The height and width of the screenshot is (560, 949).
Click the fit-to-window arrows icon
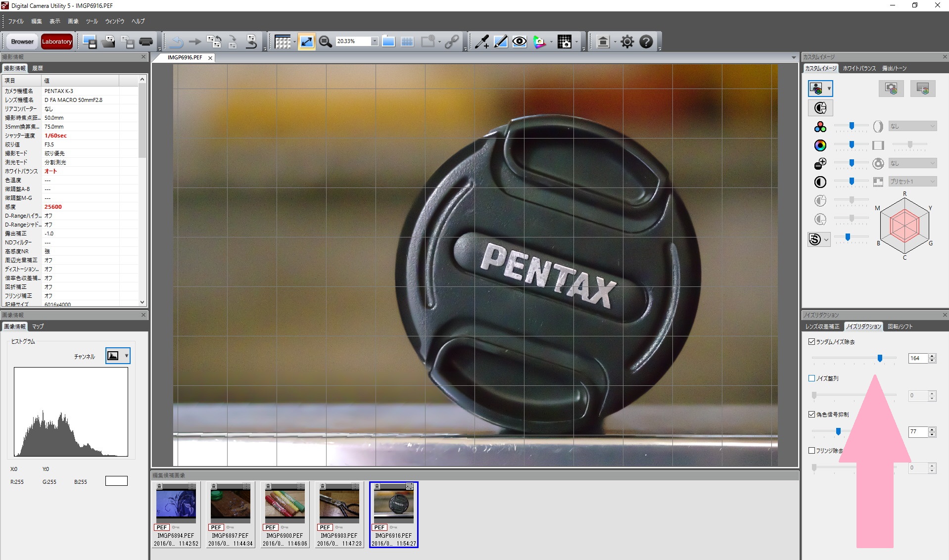[x=306, y=42]
